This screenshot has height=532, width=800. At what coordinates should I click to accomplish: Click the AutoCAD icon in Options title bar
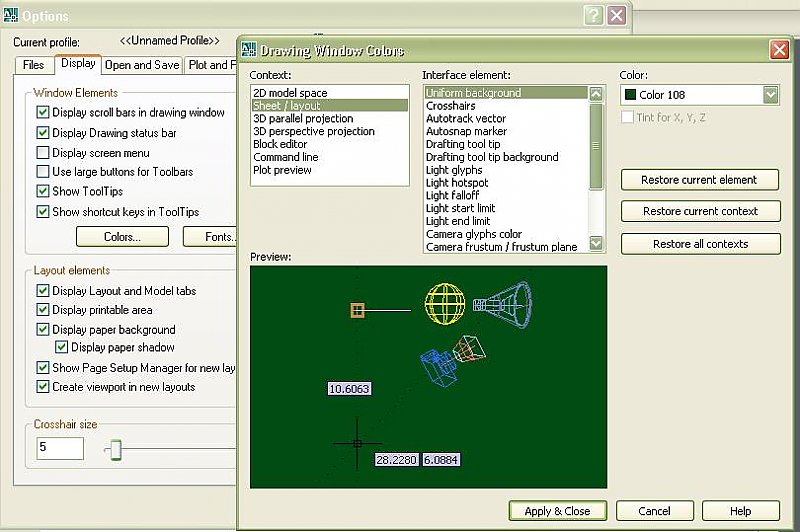tap(10, 15)
